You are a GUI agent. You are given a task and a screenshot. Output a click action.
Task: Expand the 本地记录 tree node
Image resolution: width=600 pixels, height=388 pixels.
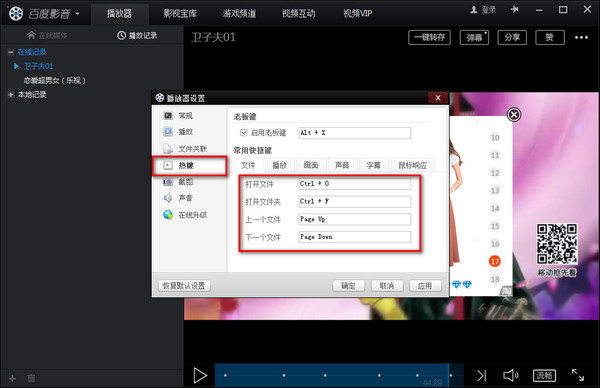(x=11, y=95)
